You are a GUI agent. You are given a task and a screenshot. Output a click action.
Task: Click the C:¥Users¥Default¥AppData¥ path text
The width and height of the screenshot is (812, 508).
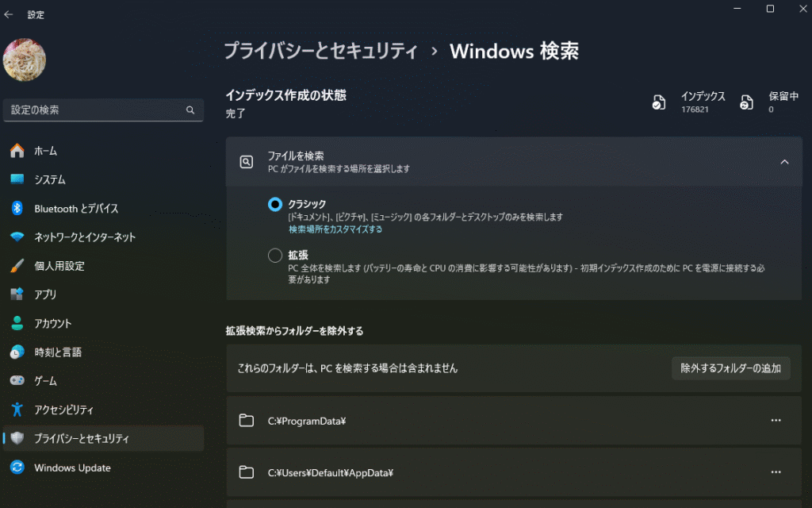(x=331, y=473)
